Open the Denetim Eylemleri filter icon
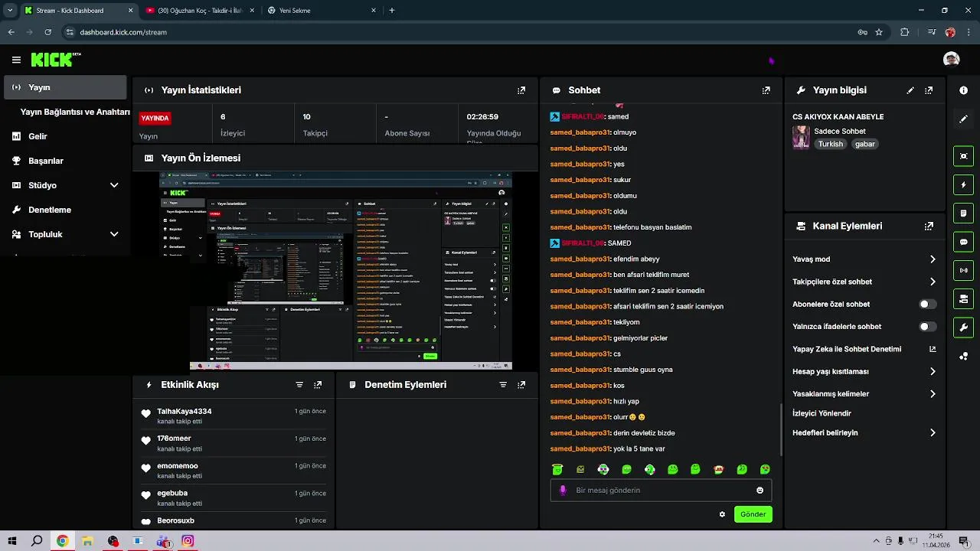980x551 pixels. pyautogui.click(x=503, y=385)
